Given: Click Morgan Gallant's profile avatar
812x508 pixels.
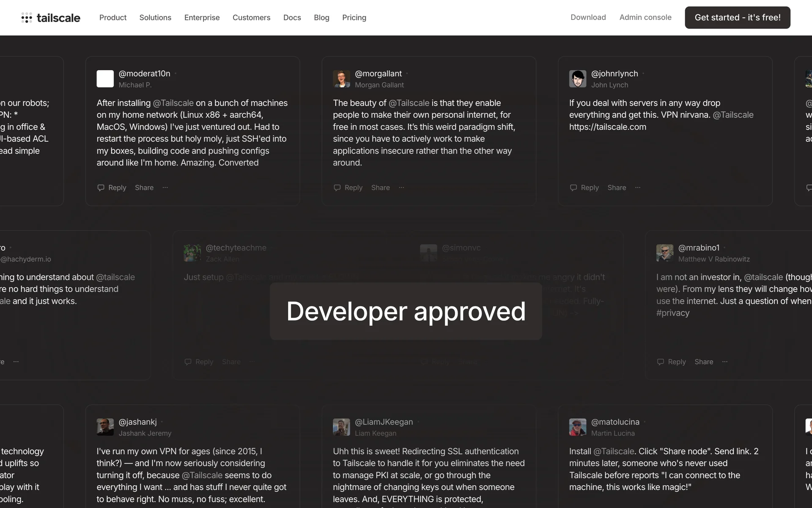Looking at the screenshot, I should click(x=341, y=79).
